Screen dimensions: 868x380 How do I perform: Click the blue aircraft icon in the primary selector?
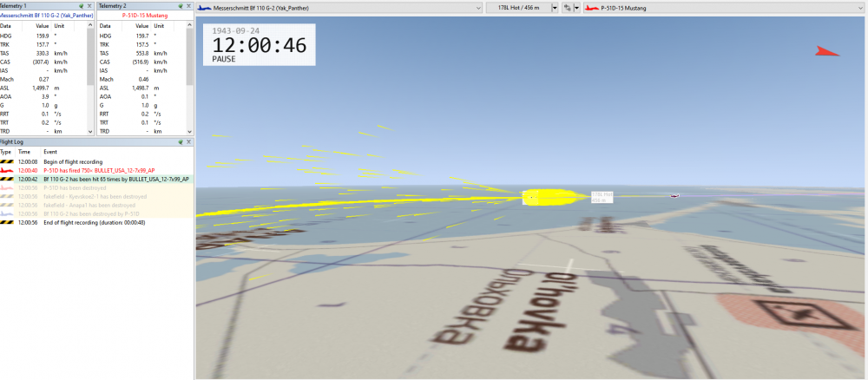pyautogui.click(x=205, y=9)
